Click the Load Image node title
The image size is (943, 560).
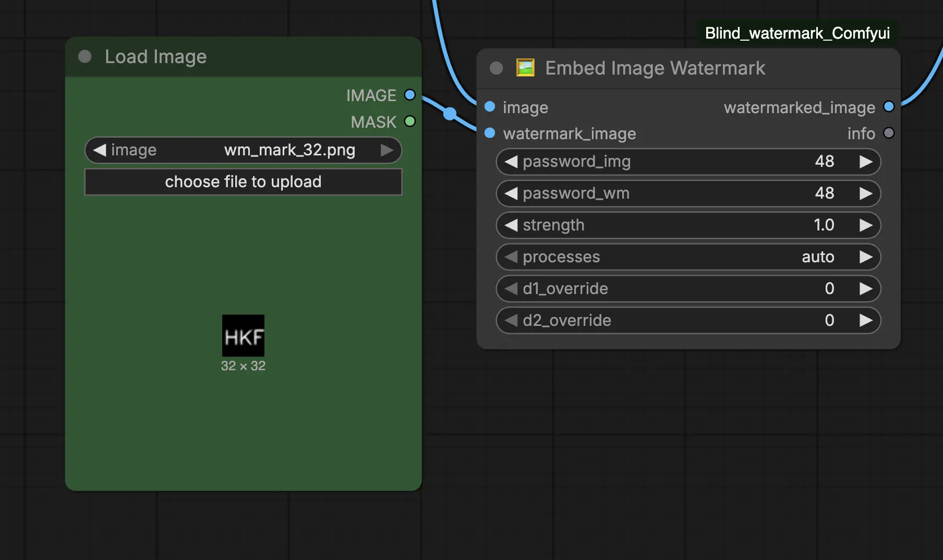[156, 57]
